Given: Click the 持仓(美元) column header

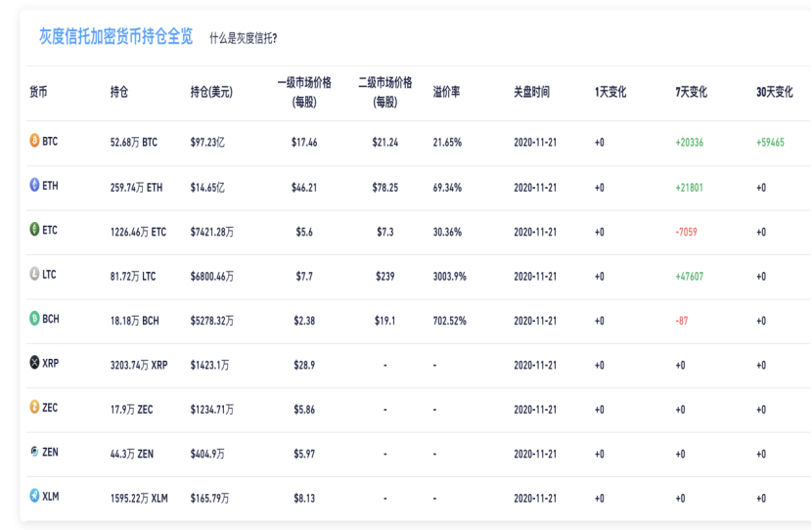Looking at the screenshot, I should coord(211,92).
